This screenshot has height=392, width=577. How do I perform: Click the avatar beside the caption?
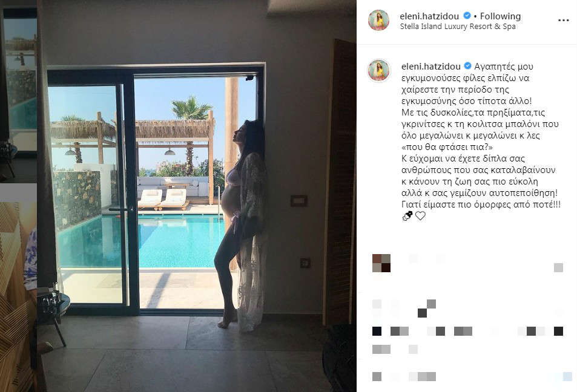coord(379,70)
